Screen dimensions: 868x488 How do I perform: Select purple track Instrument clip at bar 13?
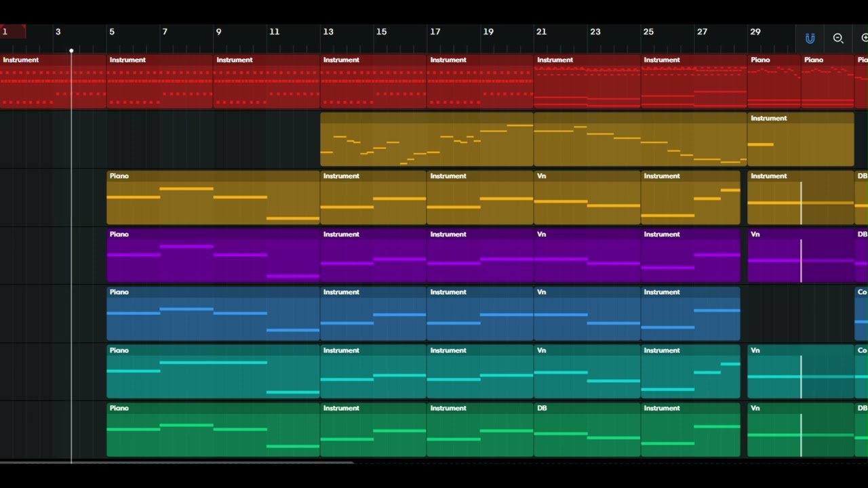click(374, 256)
